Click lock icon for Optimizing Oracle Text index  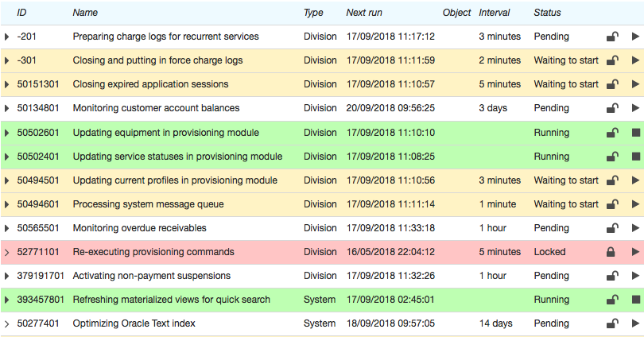click(x=612, y=323)
